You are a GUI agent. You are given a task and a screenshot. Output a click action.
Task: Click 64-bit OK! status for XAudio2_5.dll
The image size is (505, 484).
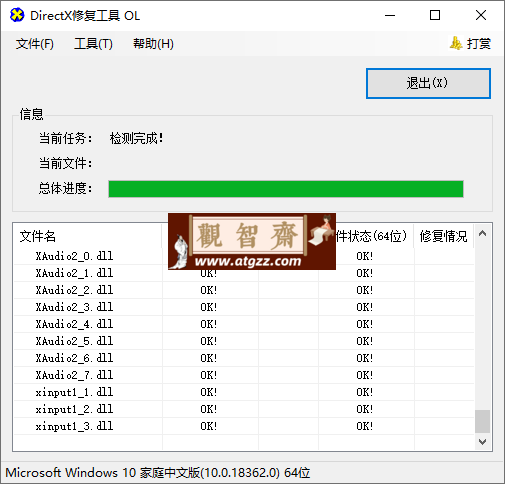click(x=364, y=341)
